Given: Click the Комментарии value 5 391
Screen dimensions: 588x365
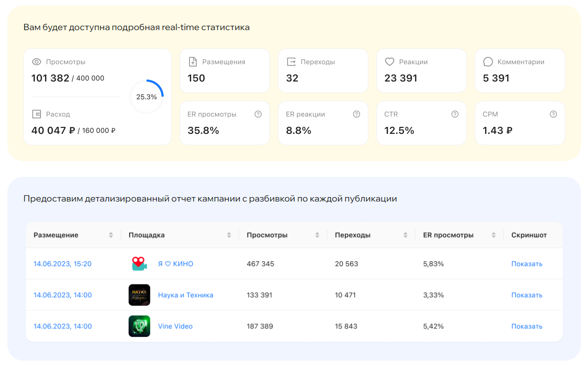Looking at the screenshot, I should pyautogui.click(x=496, y=78).
